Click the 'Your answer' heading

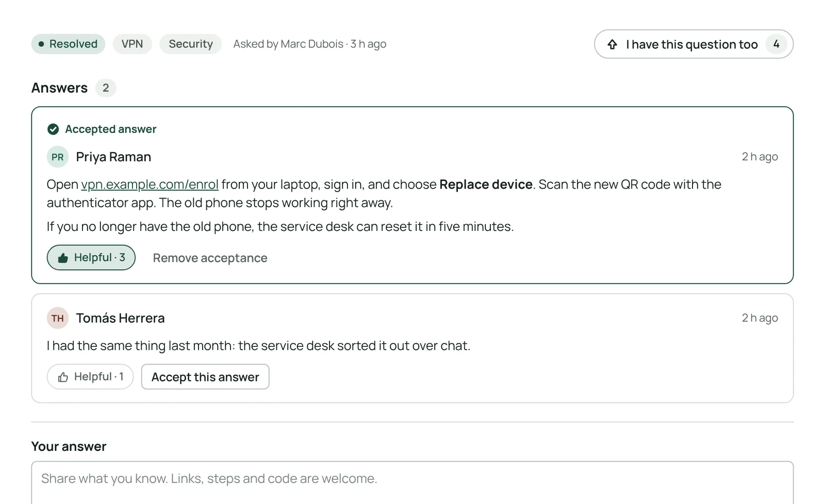(69, 446)
